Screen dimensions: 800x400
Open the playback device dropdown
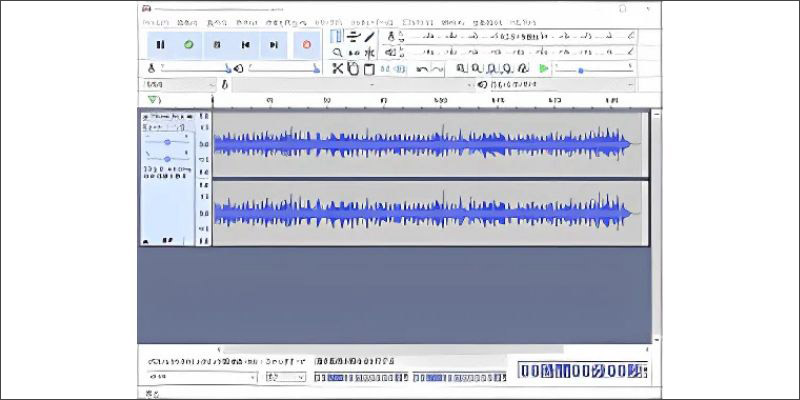[563, 85]
